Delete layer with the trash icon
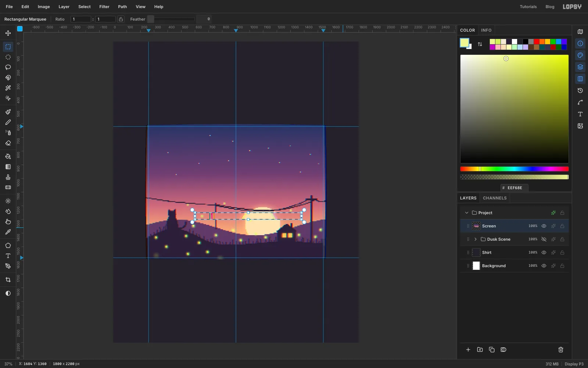Image resolution: width=588 pixels, height=368 pixels. (561, 350)
